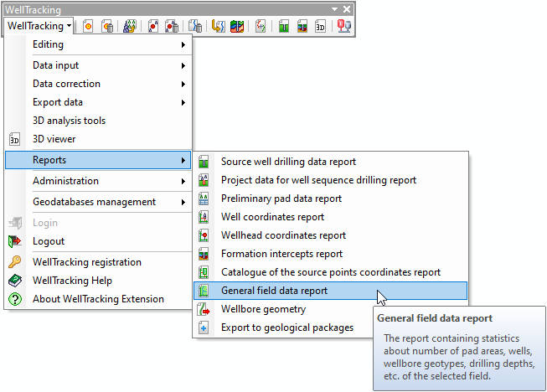Image resolution: width=547 pixels, height=392 pixels.
Task: Select the Reports menu item
Action: (x=98, y=160)
